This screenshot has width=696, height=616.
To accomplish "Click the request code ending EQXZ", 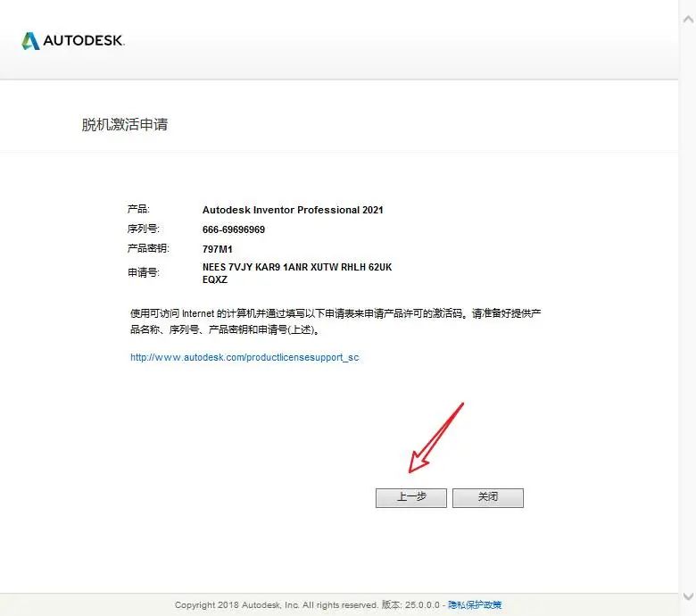I will click(215, 279).
